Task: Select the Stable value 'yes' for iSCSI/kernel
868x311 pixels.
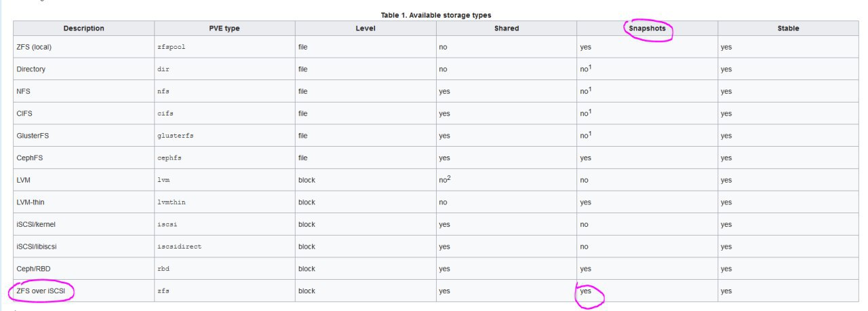Action: pos(727,225)
